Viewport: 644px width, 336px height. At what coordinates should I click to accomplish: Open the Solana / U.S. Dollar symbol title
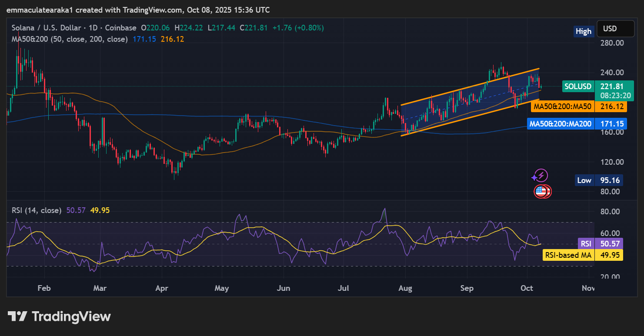click(x=47, y=28)
